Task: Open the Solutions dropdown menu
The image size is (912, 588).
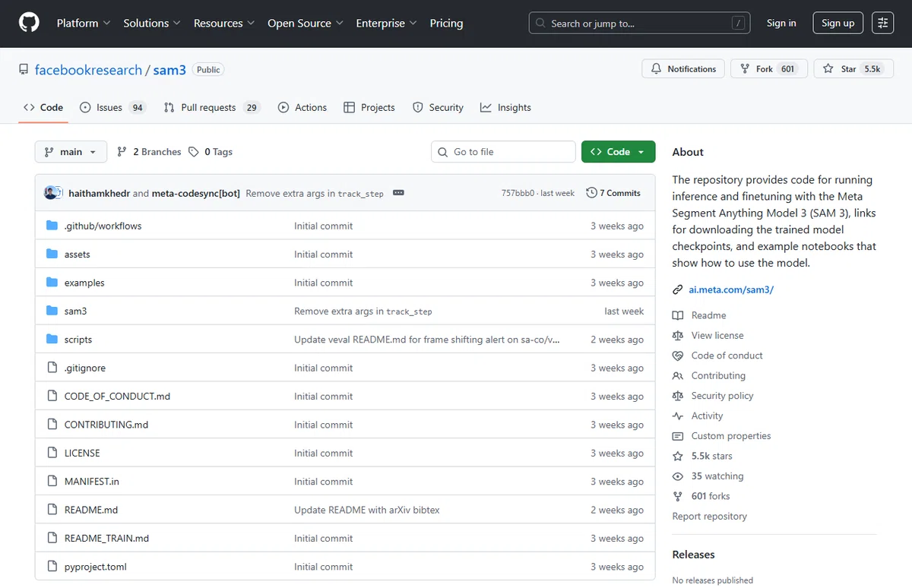Action: coord(152,24)
